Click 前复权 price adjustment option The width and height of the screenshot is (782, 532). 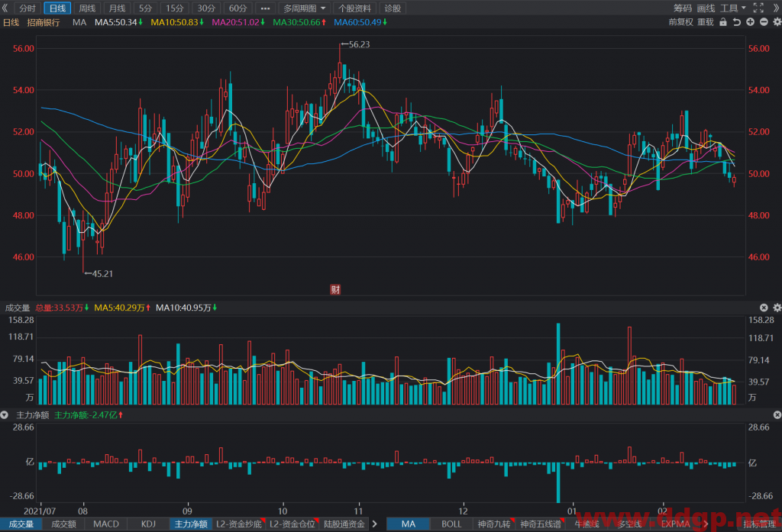pos(680,22)
